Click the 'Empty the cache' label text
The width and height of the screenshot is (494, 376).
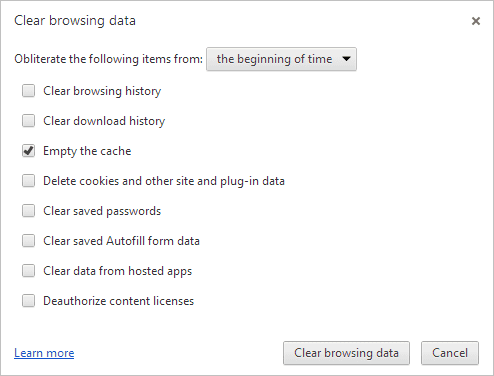(87, 151)
